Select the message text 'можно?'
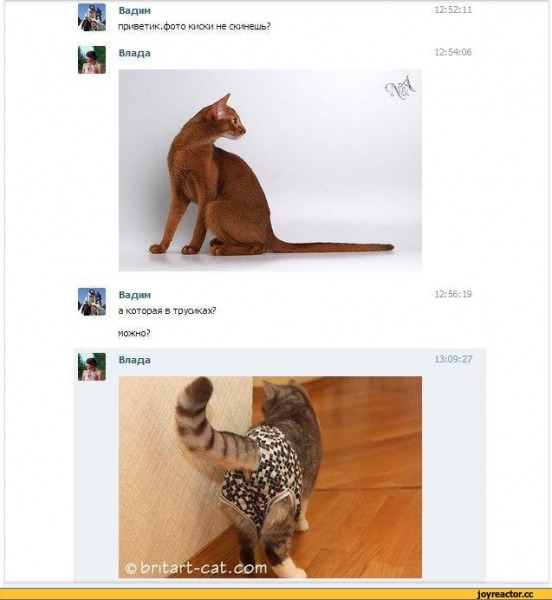552x600 pixels. (134, 333)
